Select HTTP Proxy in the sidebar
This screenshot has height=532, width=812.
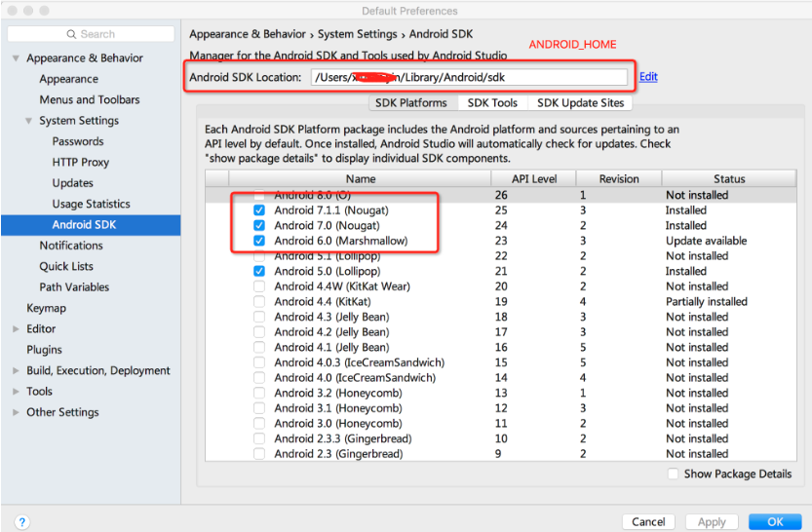click(81, 163)
